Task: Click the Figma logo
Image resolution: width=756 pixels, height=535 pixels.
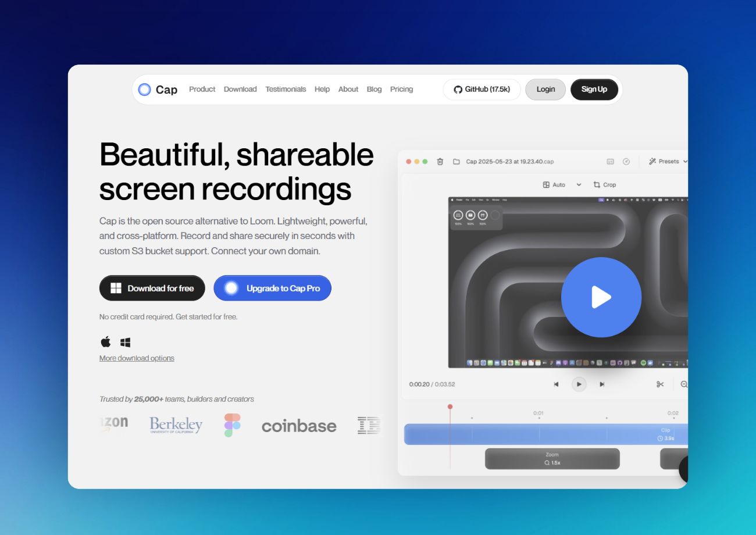Action: point(233,425)
